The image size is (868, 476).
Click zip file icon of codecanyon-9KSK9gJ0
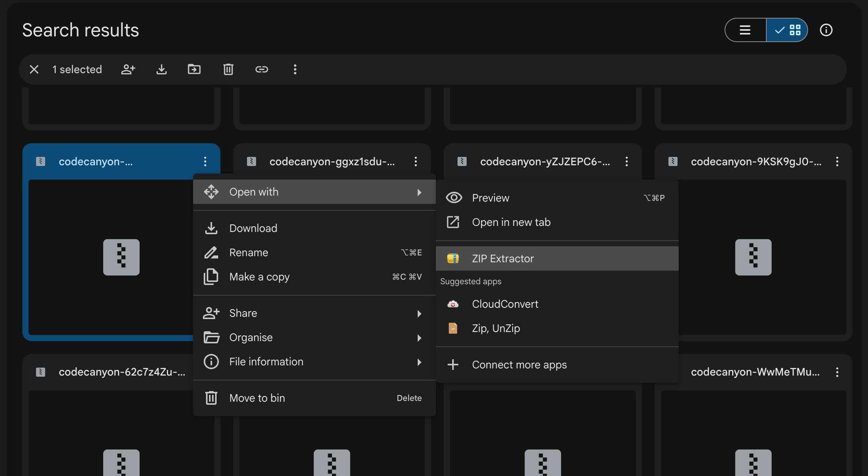coord(673,161)
